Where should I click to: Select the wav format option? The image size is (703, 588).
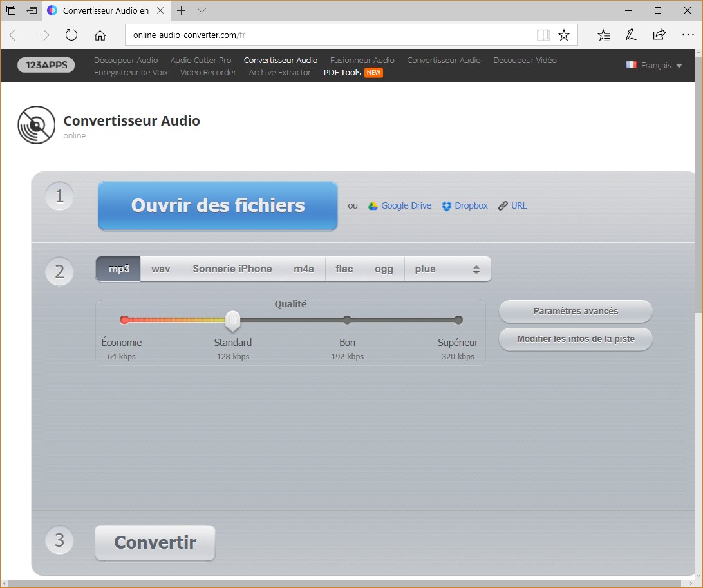pos(161,269)
